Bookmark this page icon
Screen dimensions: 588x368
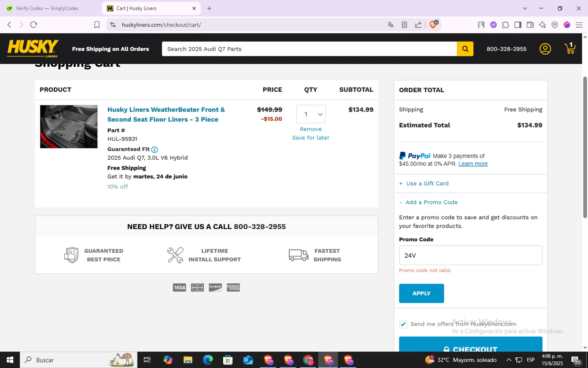click(x=97, y=25)
